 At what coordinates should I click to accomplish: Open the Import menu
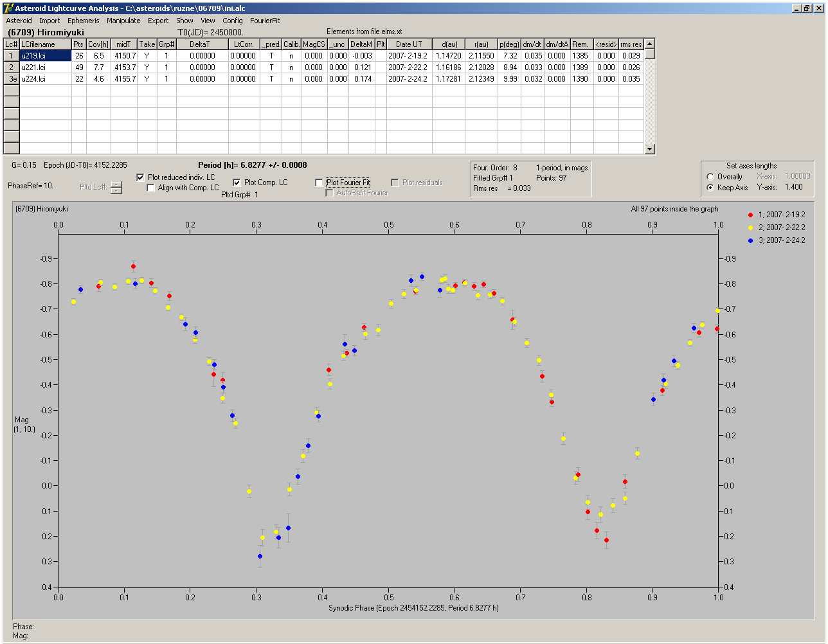[x=50, y=21]
